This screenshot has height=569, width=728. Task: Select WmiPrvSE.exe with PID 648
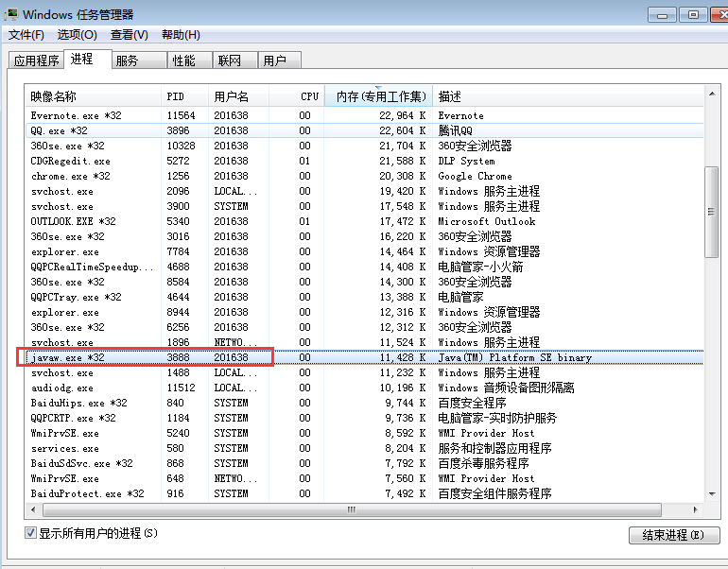coord(364,478)
